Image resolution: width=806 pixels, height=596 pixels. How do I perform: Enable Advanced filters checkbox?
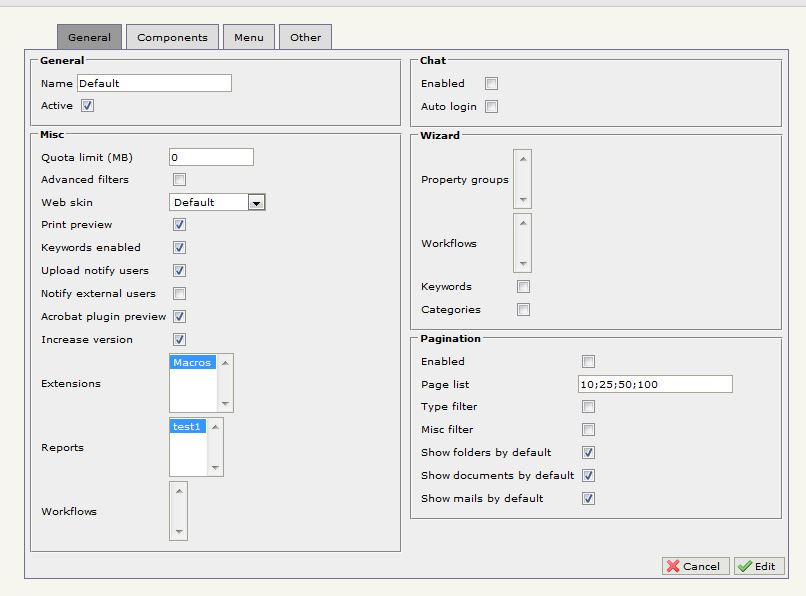180,180
